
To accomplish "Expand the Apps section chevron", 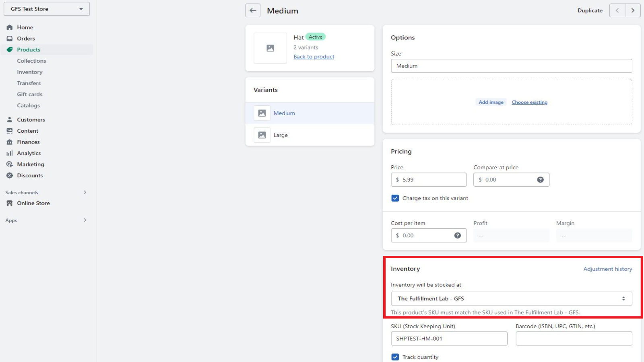I will (85, 220).
